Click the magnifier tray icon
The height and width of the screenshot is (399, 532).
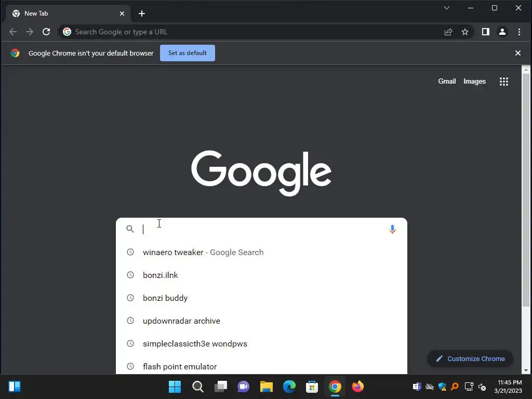coord(455,387)
